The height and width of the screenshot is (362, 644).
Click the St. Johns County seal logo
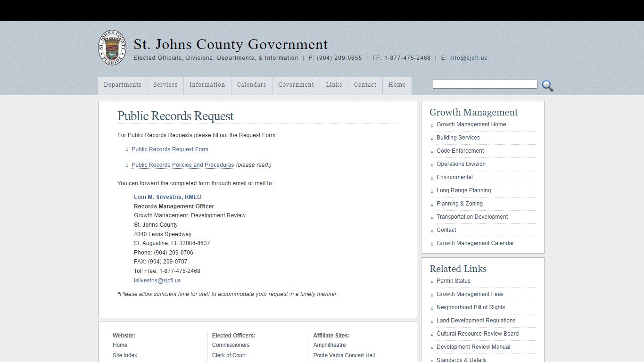point(112,47)
